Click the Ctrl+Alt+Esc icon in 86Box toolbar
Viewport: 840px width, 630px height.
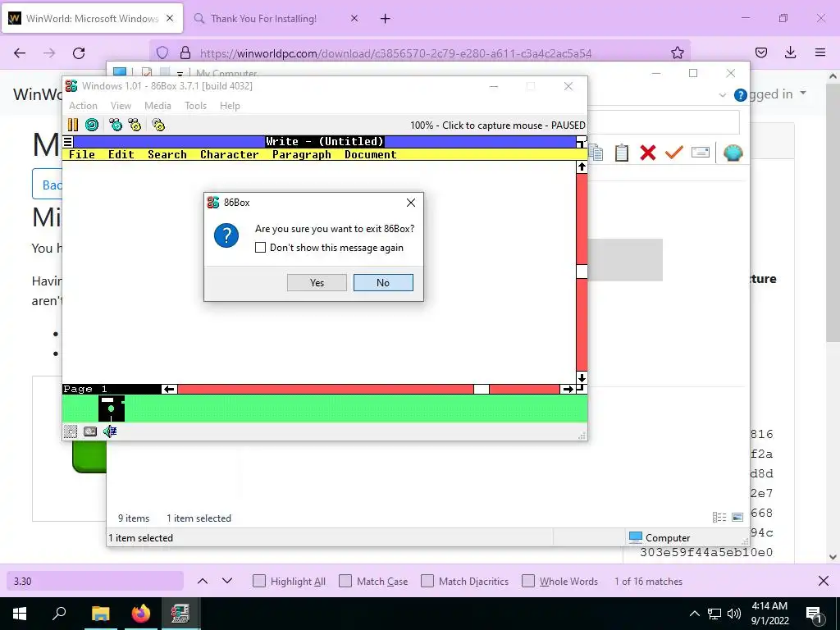pyautogui.click(x=135, y=125)
